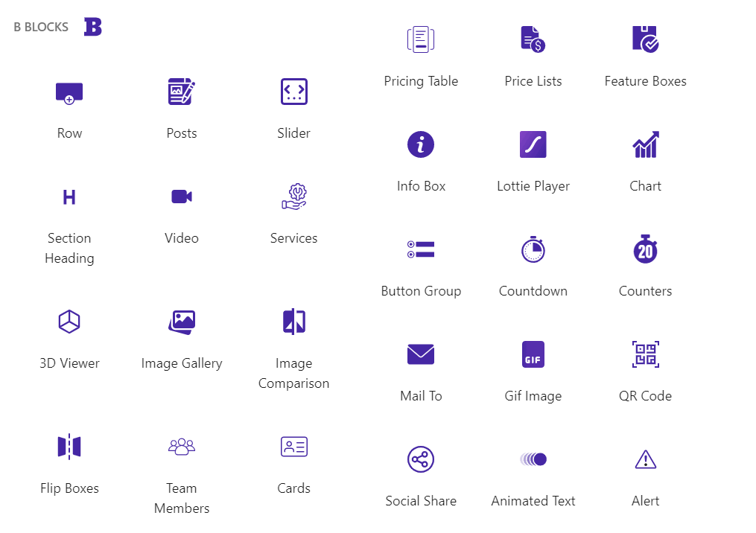This screenshot has height=533, width=756.
Task: Select the Image Comparison block icon
Action: 293,322
